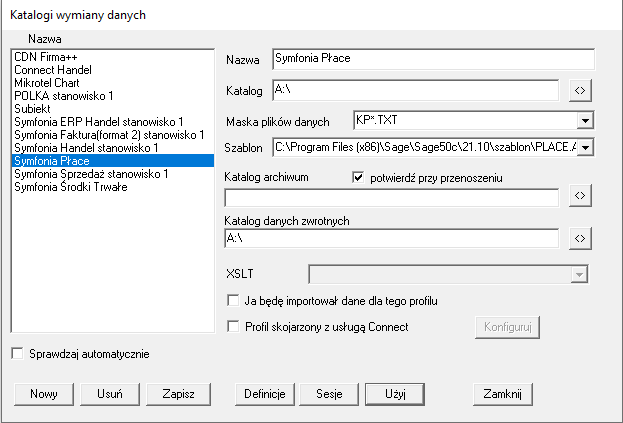Click the Usuń button
The height and width of the screenshot is (423, 623).
pos(110,394)
